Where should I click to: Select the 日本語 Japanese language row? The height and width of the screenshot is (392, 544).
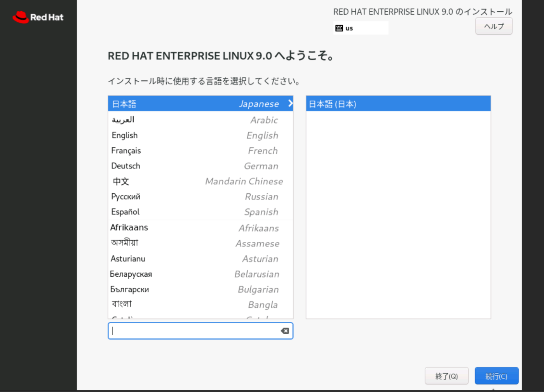[201, 104]
